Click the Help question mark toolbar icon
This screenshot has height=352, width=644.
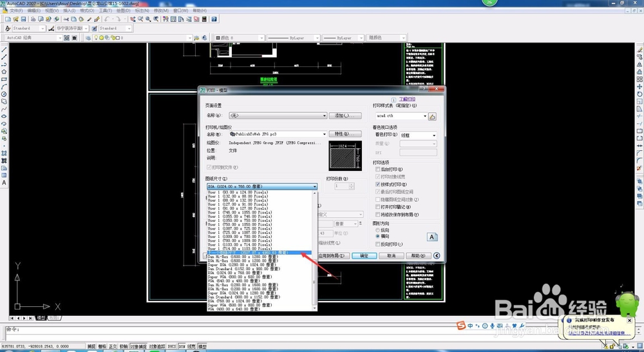pos(214,19)
